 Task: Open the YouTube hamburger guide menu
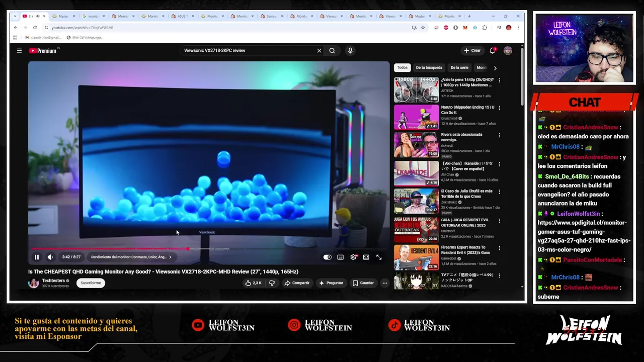click(19, 50)
